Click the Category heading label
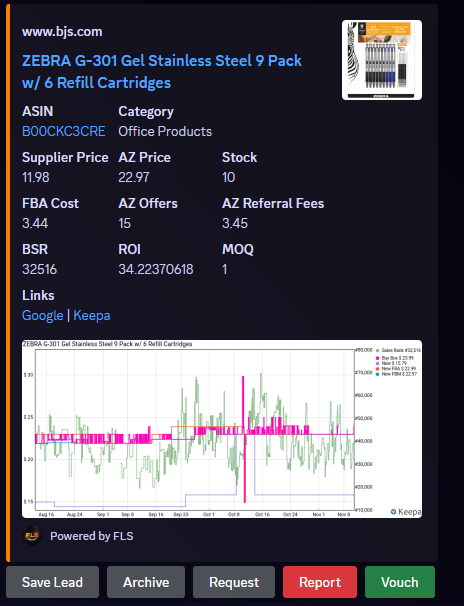Image resolution: width=464 pixels, height=606 pixels. point(146,111)
